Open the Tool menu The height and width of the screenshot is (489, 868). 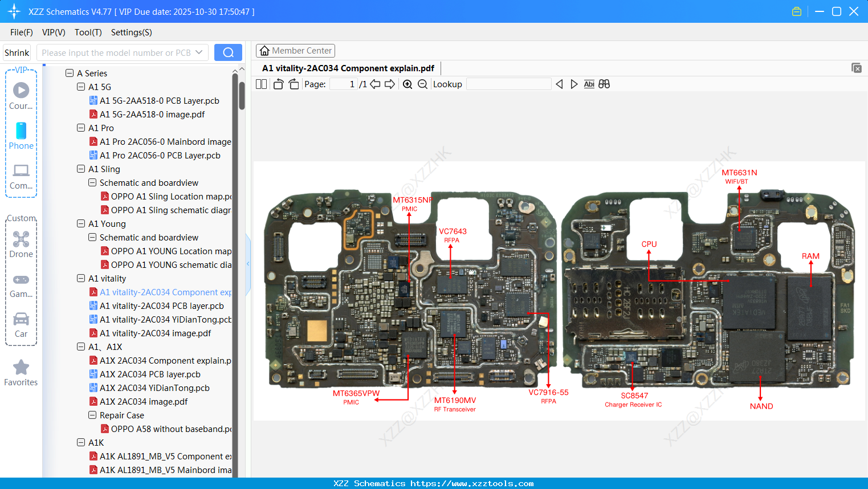pos(87,32)
